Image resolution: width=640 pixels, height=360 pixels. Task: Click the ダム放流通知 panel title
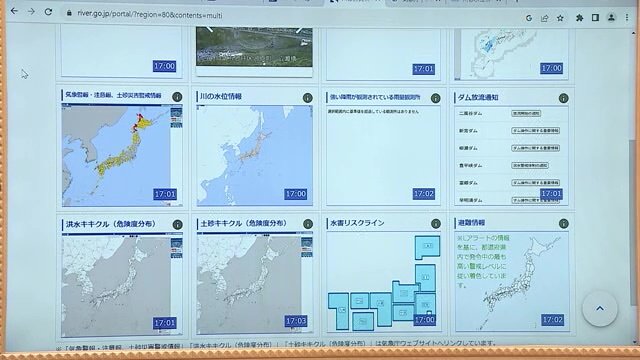[478, 98]
